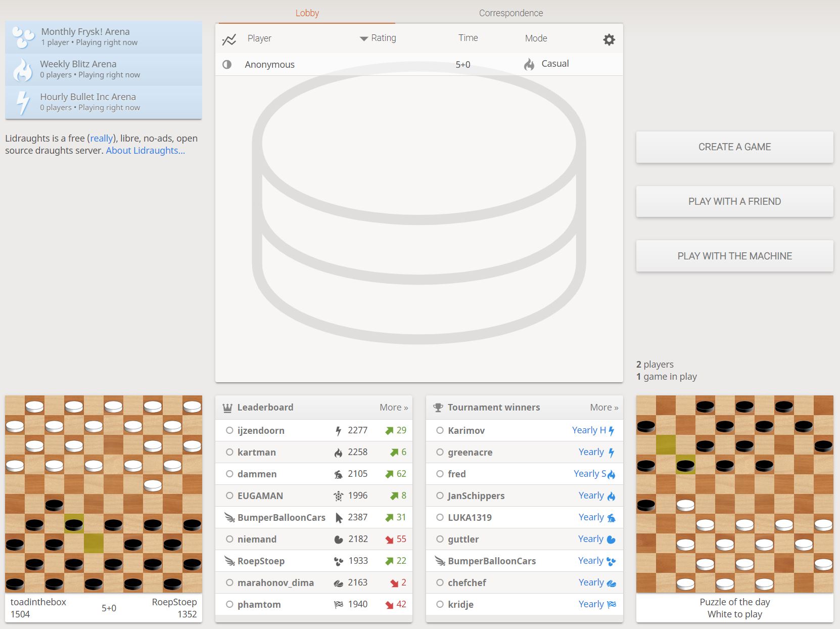Click the Frysk icon in RoepStoep's leaderboard row
Screen dimensions: 840x629
click(x=338, y=561)
